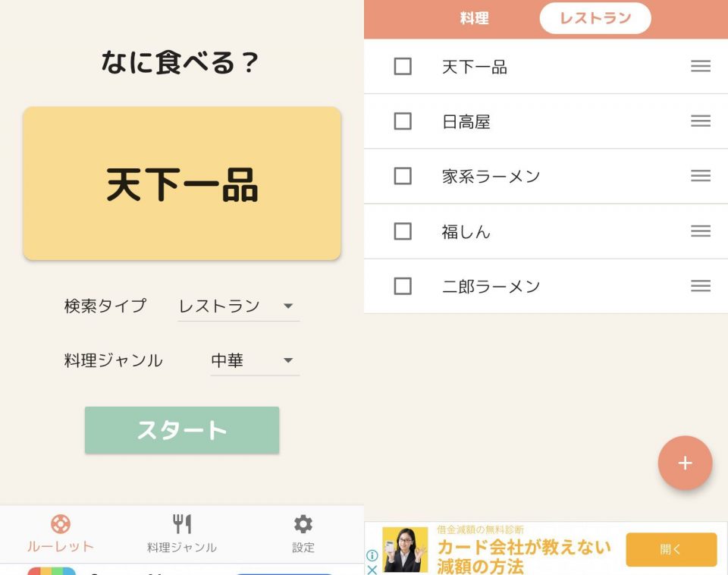
Task: Check the checkbox next to 家系ラーメン
Action: click(x=403, y=176)
